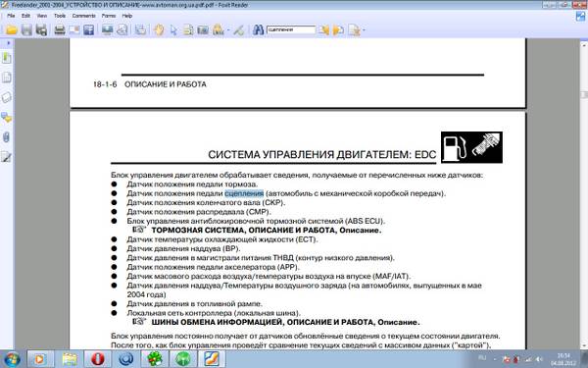Viewport: 588px width, 368px height.
Task: Click the pencil markup tool icon
Action: [x=238, y=30]
